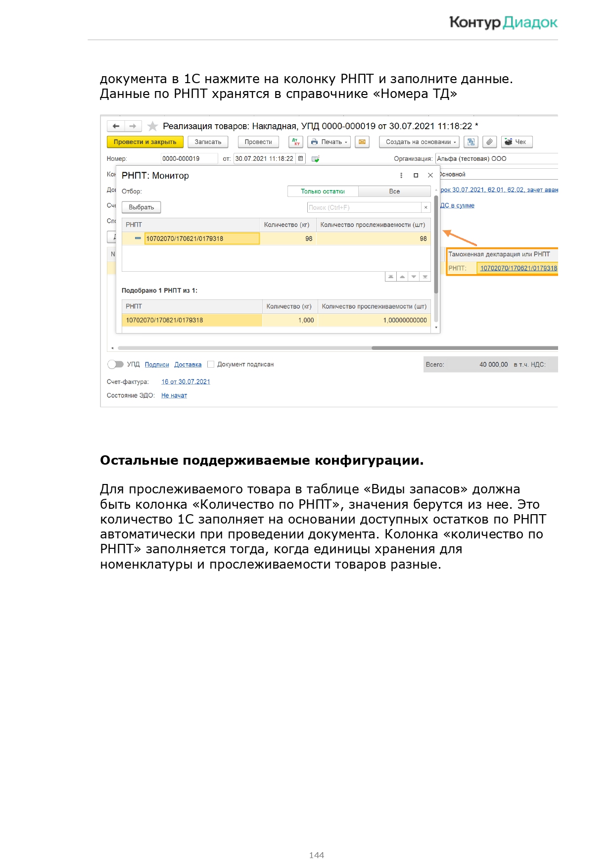The height and width of the screenshot is (868, 614).
Task: Add document to favorites with star icon
Action: 153,126
